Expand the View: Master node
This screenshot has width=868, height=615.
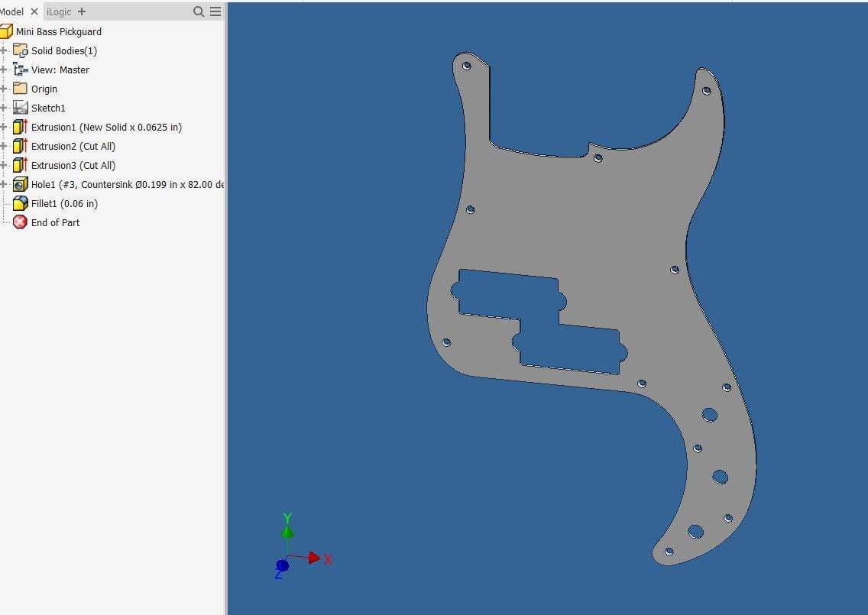[x=3, y=70]
